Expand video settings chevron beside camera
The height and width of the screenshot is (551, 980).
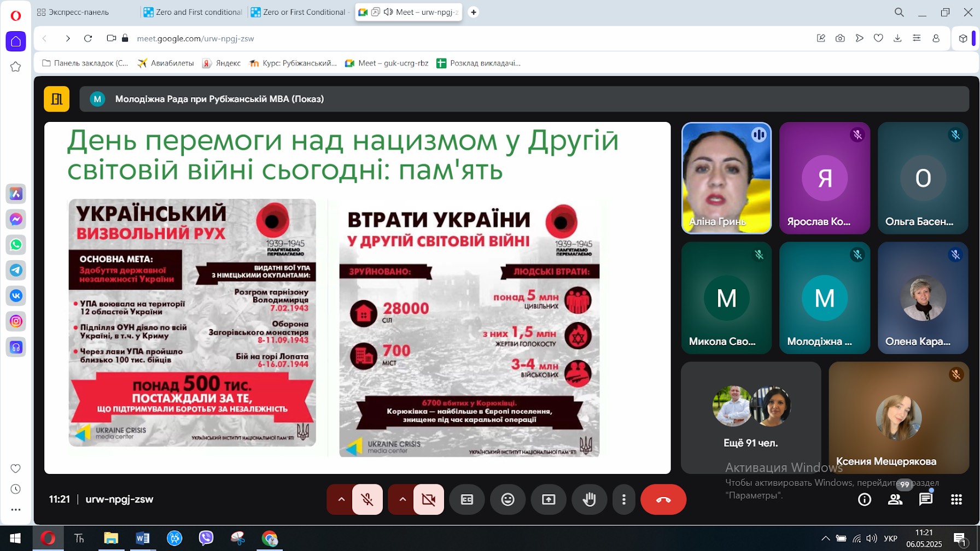point(402,499)
